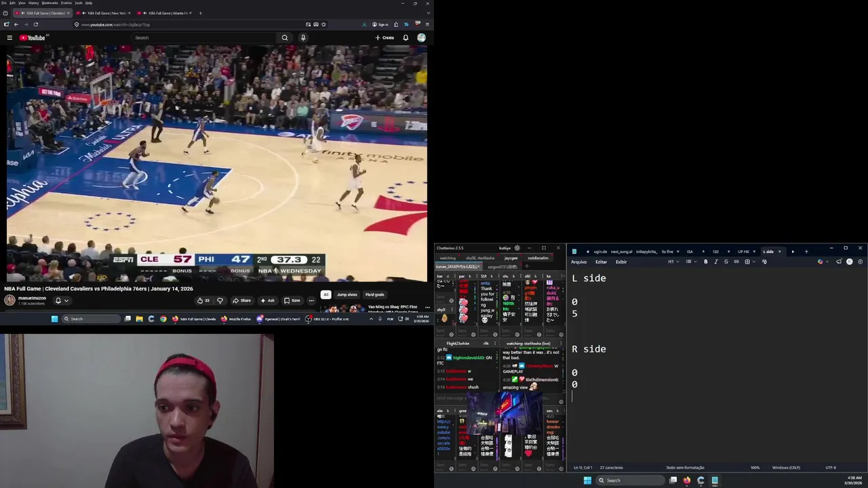The width and height of the screenshot is (868, 488).
Task: Open Arquivo menu in Notepad
Action: [x=578, y=262]
